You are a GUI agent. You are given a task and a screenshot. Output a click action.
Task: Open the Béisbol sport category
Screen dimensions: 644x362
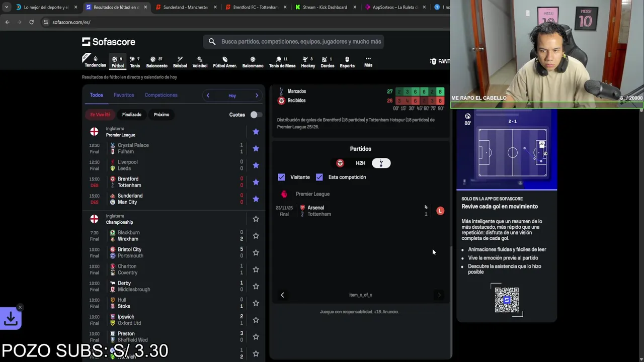[180, 62]
